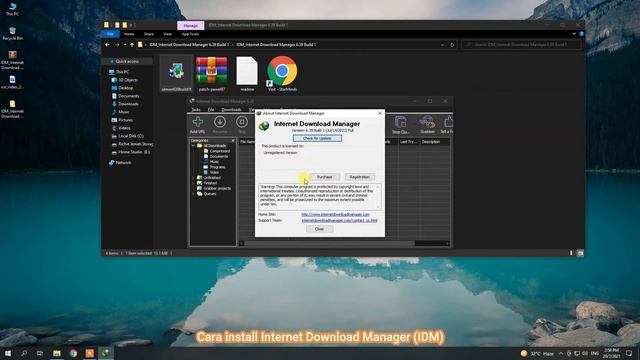Screen dimensions: 640x360
Task: Show hidden system tray icons
Action: [561, 353]
